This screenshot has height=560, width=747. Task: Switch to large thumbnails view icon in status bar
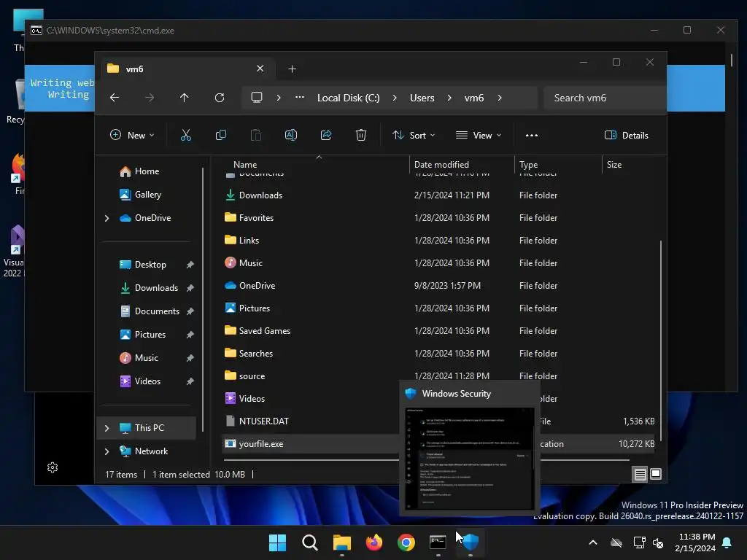(656, 474)
